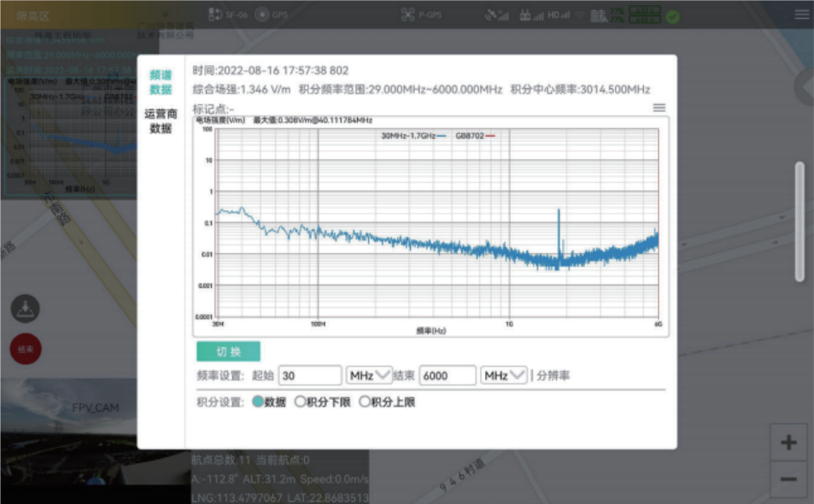The width and height of the screenshot is (814, 504).
Task: Switch to the 运营商数据 tab
Action: [x=161, y=121]
